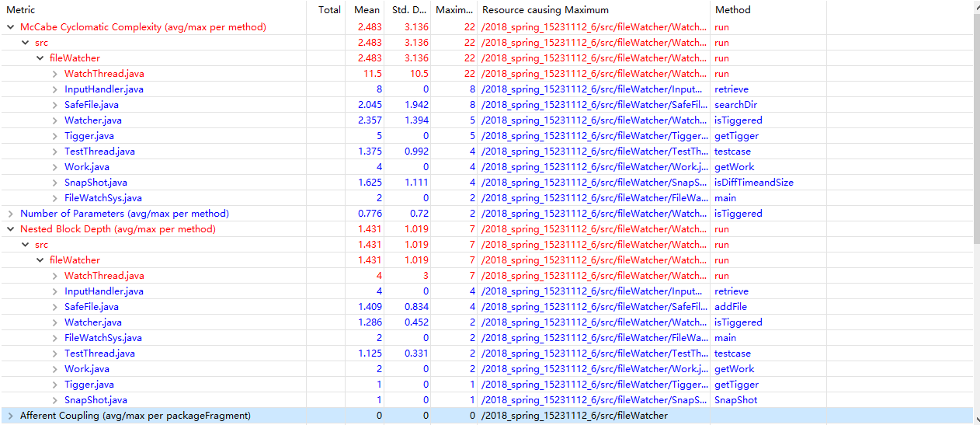The width and height of the screenshot is (980, 425).
Task: Collapse the src node under McCabe Cyclomatic Complexity
Action: click(25, 43)
